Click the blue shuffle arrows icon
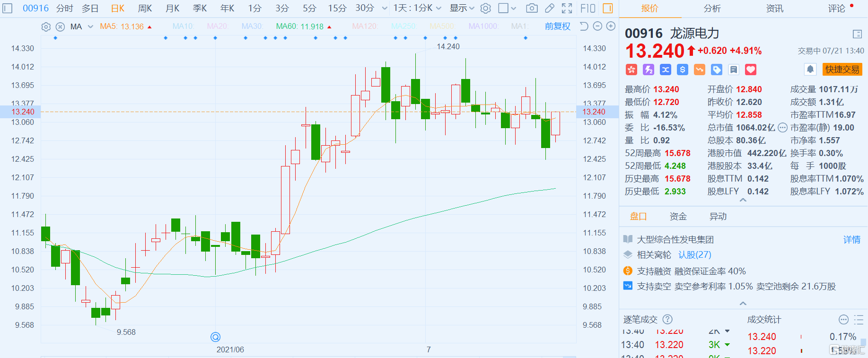Image resolution: width=868 pixels, height=358 pixels. (666, 70)
